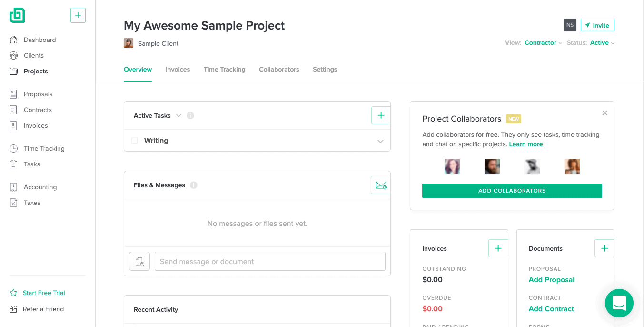
Task: Create a new invoice with the plus icon
Action: pyautogui.click(x=498, y=248)
